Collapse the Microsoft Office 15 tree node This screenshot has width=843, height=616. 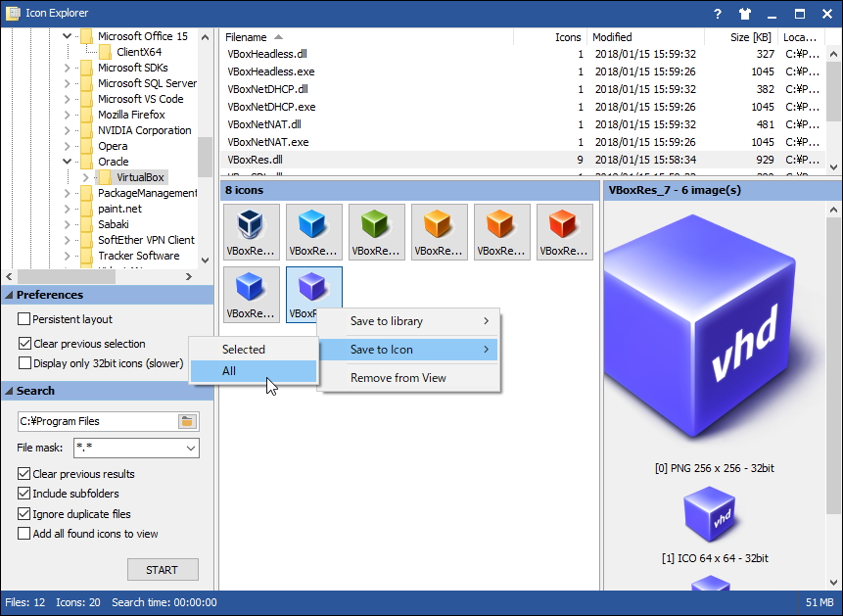tap(68, 36)
